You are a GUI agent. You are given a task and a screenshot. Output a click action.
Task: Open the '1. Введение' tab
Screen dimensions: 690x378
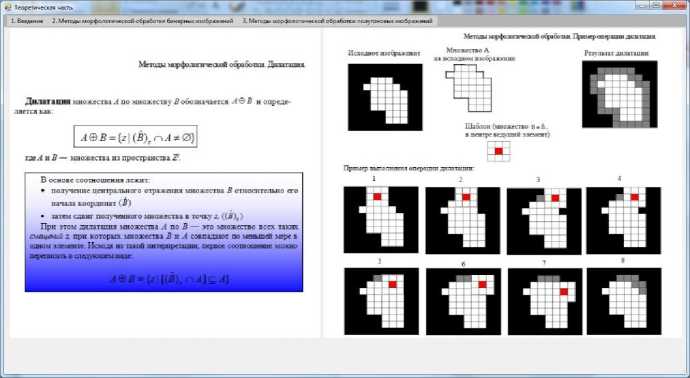coord(27,21)
